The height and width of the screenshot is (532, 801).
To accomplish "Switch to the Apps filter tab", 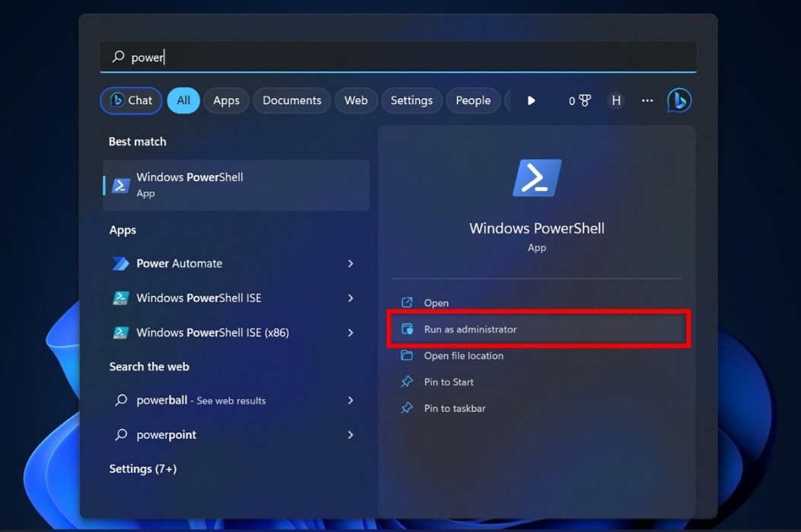I will pyautogui.click(x=226, y=100).
